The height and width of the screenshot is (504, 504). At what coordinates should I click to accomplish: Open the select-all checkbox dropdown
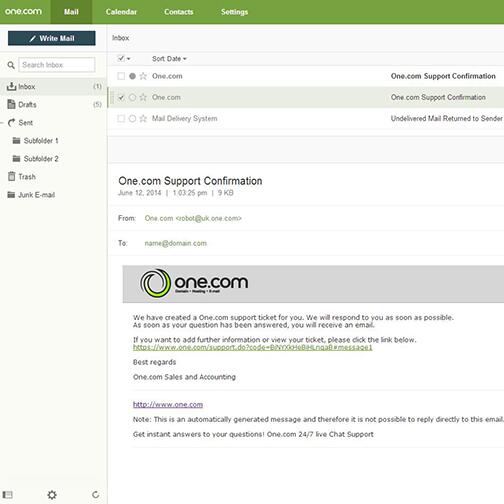click(x=124, y=59)
